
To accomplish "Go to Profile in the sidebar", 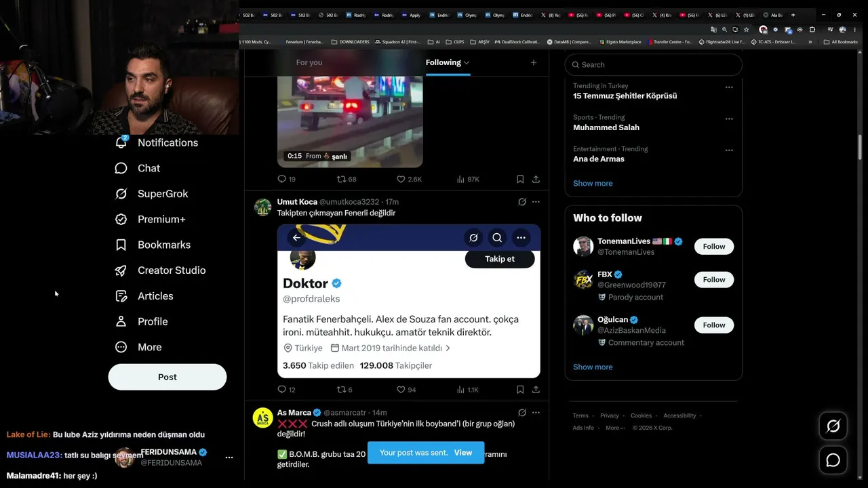I will pyautogui.click(x=141, y=321).
